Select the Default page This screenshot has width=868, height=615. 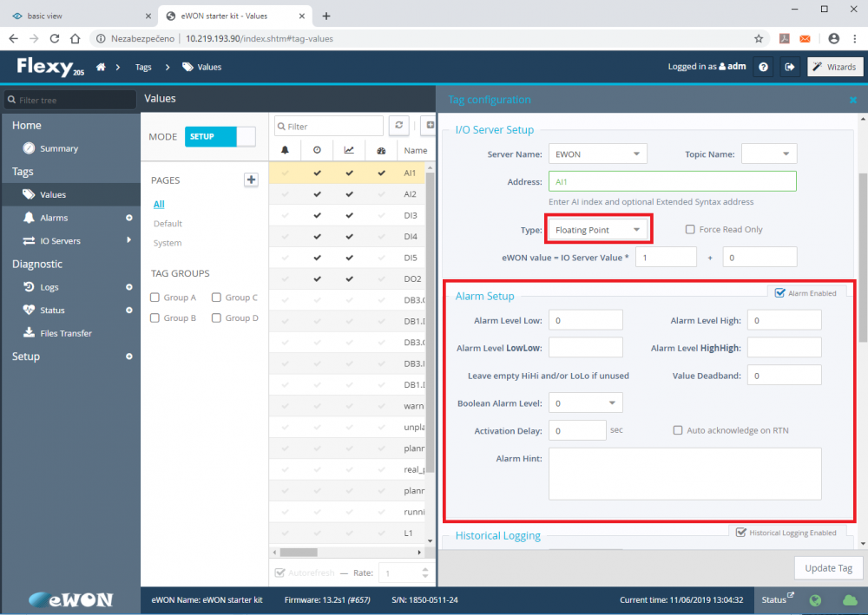168,224
